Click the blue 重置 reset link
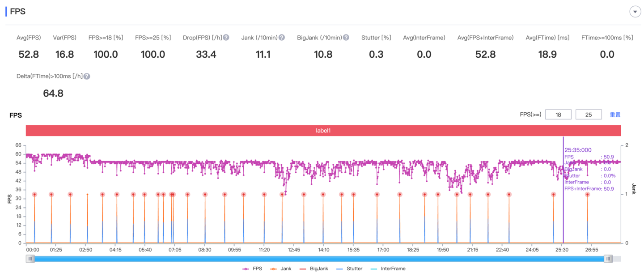This screenshot has width=644, height=273. [x=615, y=115]
